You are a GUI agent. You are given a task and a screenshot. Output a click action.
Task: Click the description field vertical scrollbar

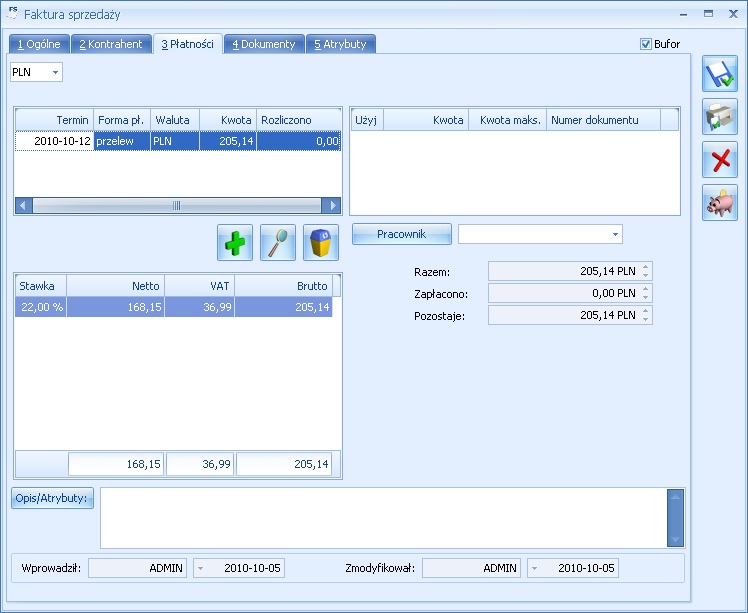click(x=675, y=518)
